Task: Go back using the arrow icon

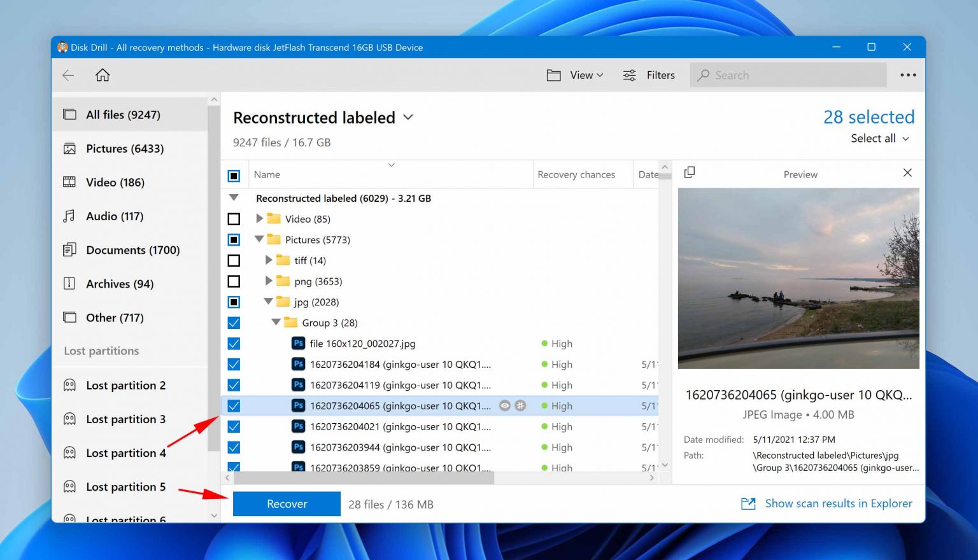Action: (67, 75)
